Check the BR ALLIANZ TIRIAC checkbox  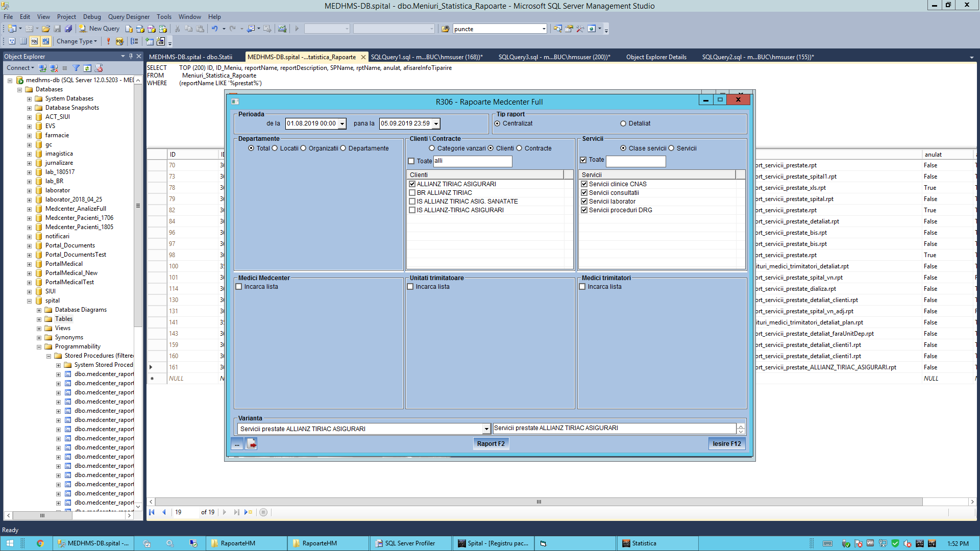[x=412, y=193]
